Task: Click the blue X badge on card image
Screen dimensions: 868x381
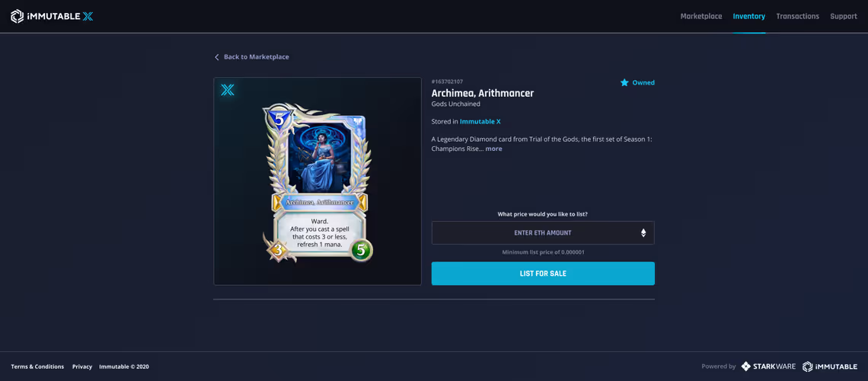Action: tap(228, 90)
